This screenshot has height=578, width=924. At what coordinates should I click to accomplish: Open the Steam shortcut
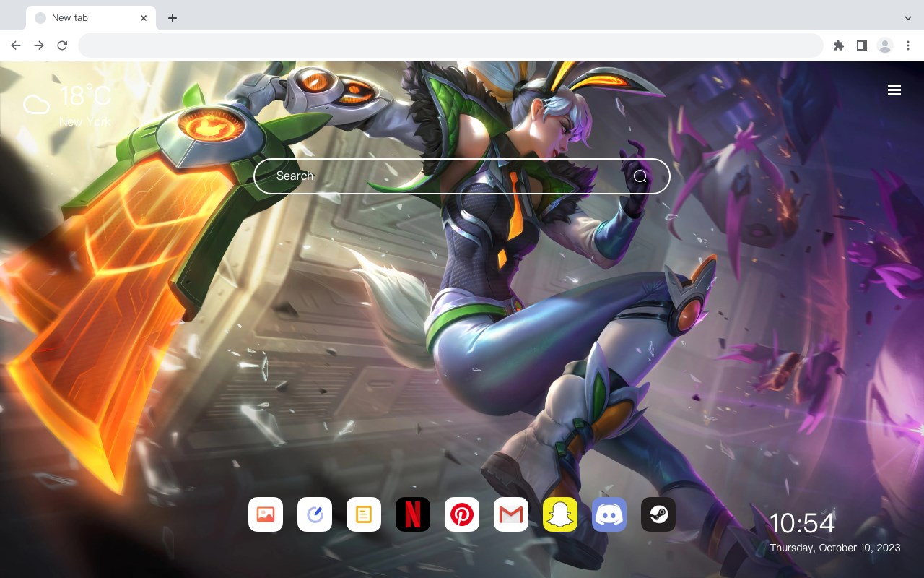coord(658,514)
